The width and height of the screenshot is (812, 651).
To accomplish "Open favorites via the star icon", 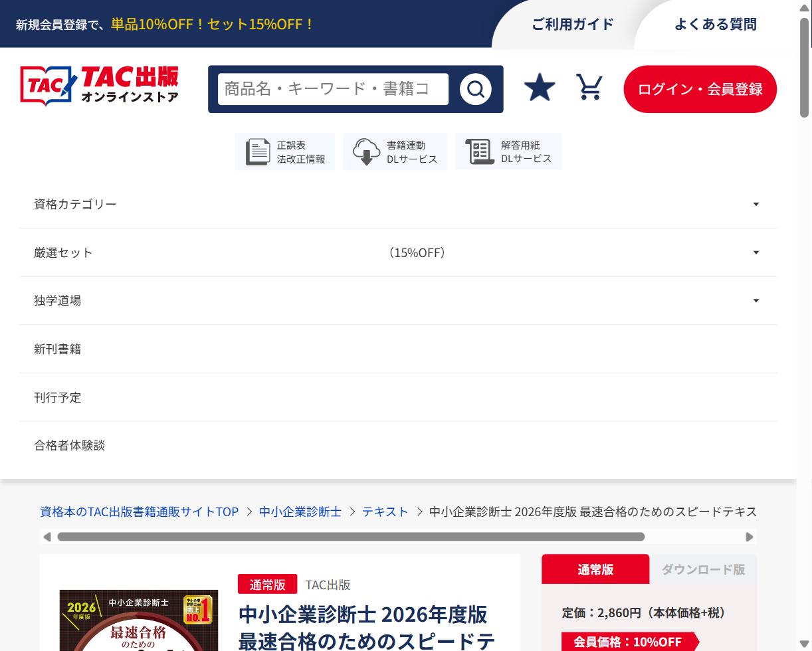I will click(540, 88).
